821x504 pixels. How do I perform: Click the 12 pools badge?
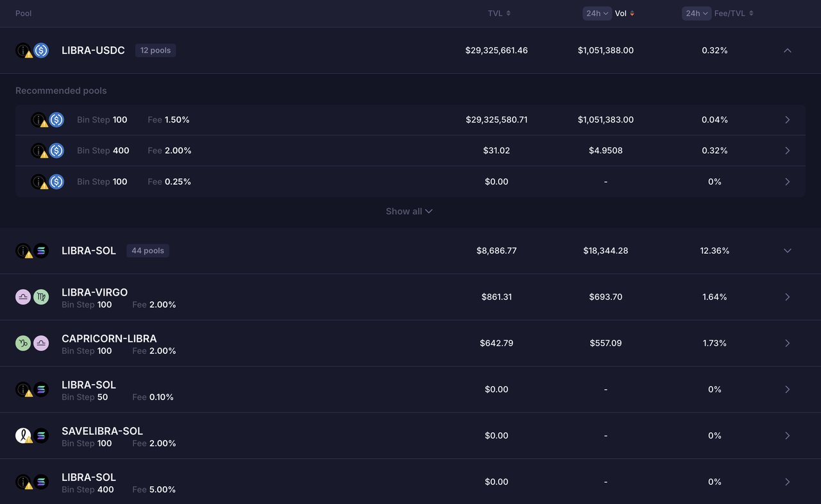pos(155,51)
